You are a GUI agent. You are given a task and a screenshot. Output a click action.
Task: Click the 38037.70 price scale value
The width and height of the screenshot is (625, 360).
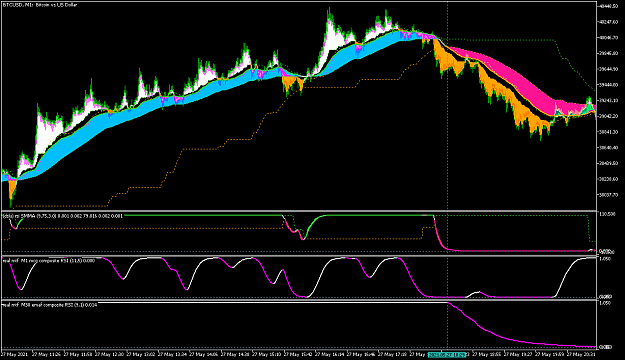608,195
